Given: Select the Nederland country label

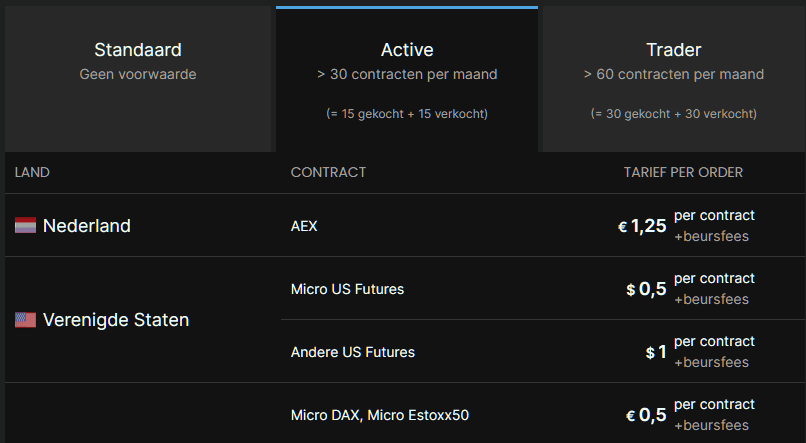Looking at the screenshot, I should pos(86,226).
